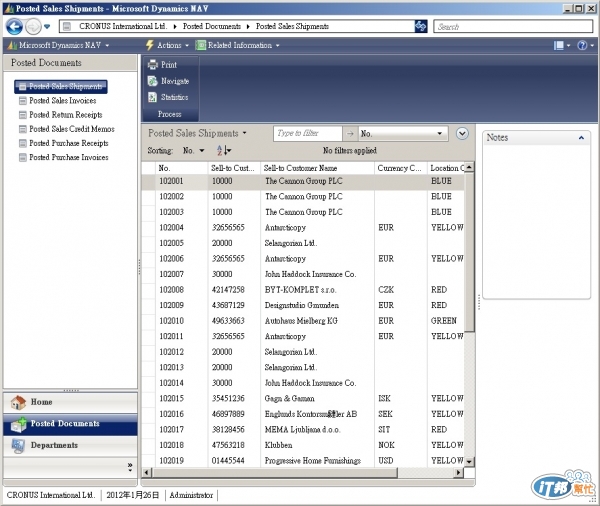Click horizontal scrollbar left arrow
This screenshot has width=600, height=506.
147,473
